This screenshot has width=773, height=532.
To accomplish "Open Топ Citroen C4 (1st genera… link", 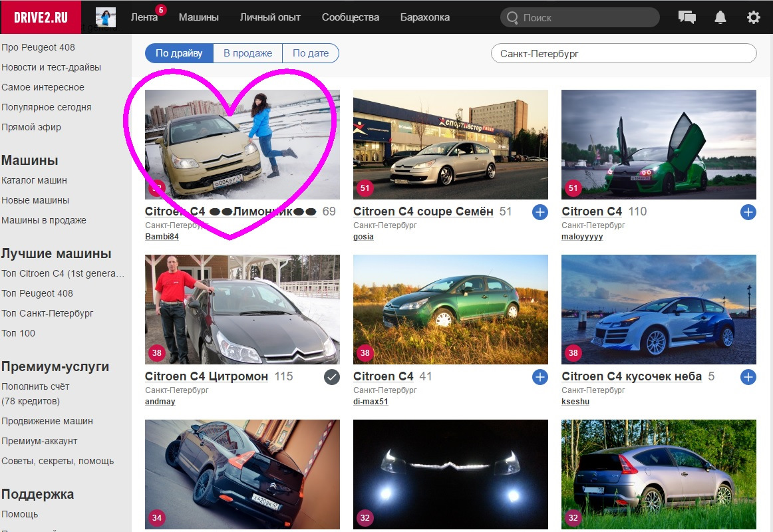I will pyautogui.click(x=63, y=273).
